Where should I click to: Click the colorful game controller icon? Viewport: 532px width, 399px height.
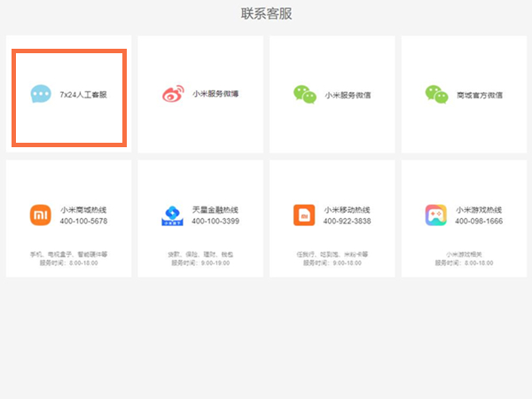[436, 215]
